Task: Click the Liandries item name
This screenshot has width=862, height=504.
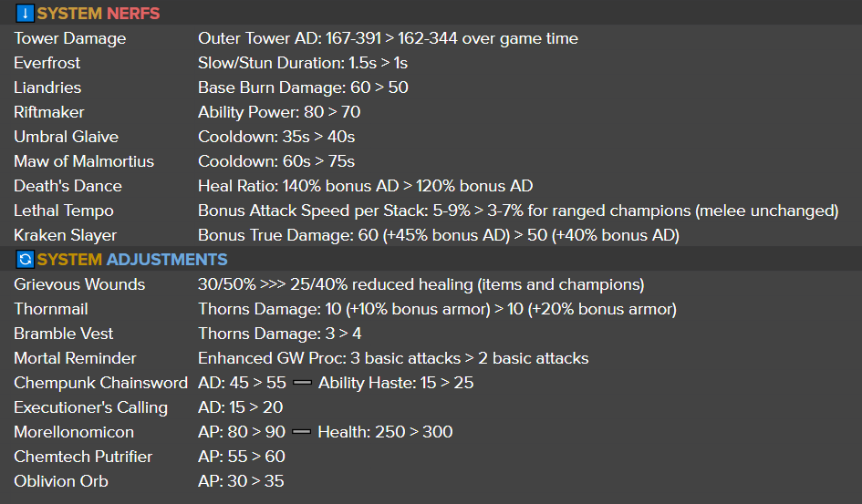Action: pyautogui.click(x=47, y=87)
